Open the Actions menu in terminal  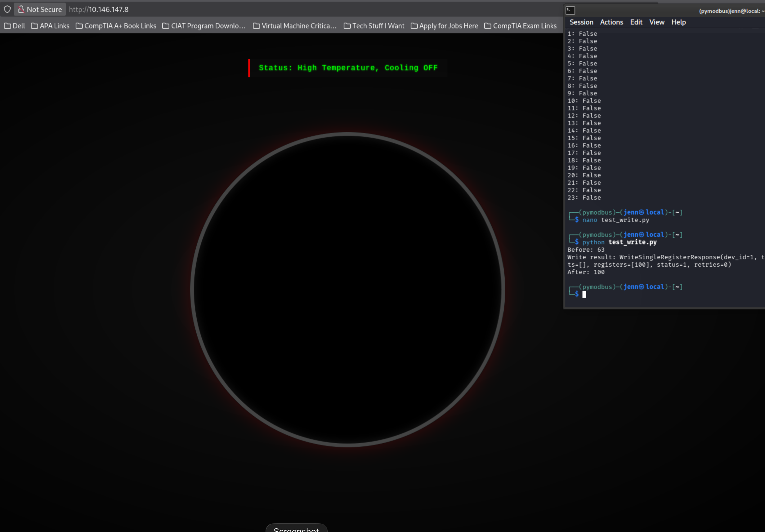click(x=611, y=22)
